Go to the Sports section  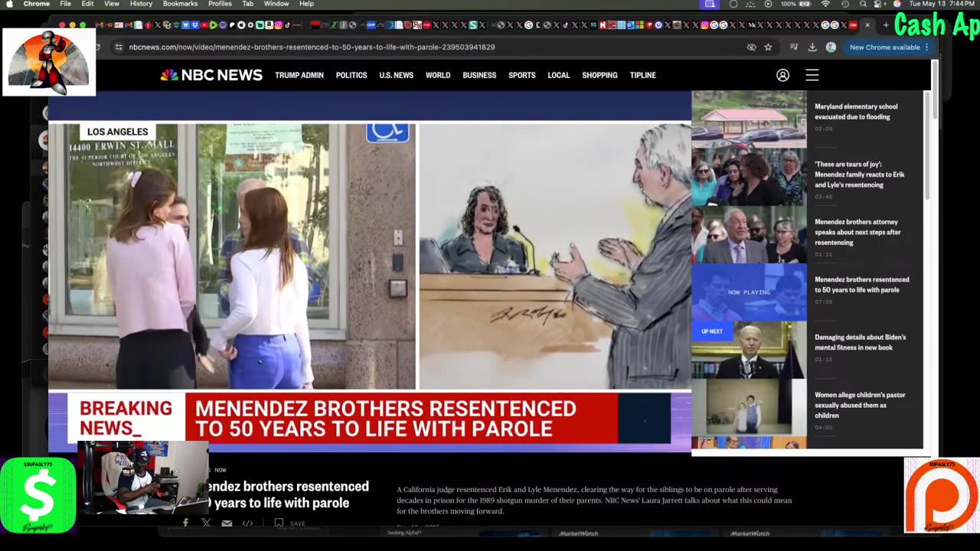[522, 75]
